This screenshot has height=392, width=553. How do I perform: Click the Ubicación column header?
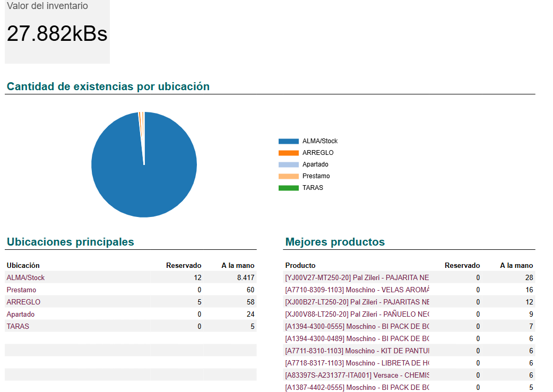coord(23,265)
